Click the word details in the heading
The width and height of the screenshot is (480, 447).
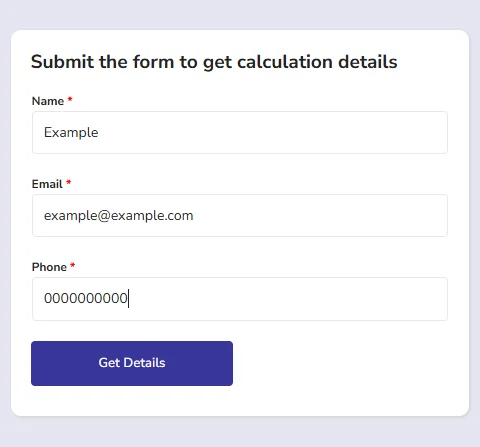click(x=368, y=62)
